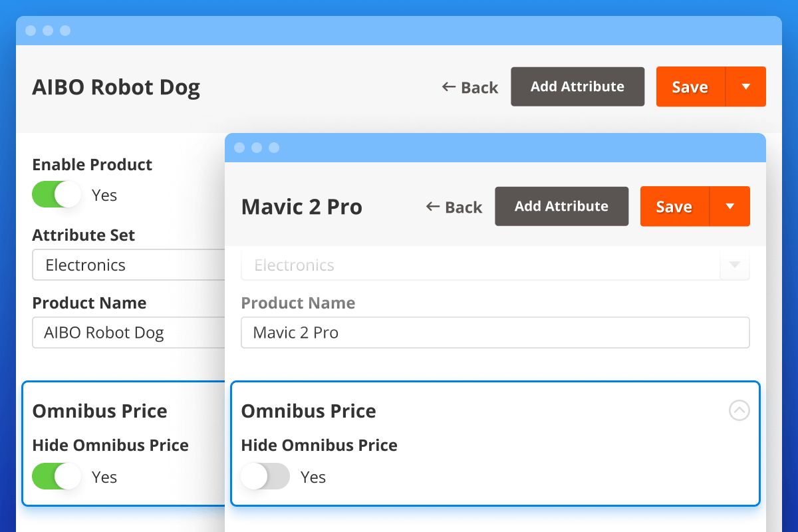Go Back from AIBO Robot Dog page
This screenshot has width=798, height=532.
coord(470,87)
